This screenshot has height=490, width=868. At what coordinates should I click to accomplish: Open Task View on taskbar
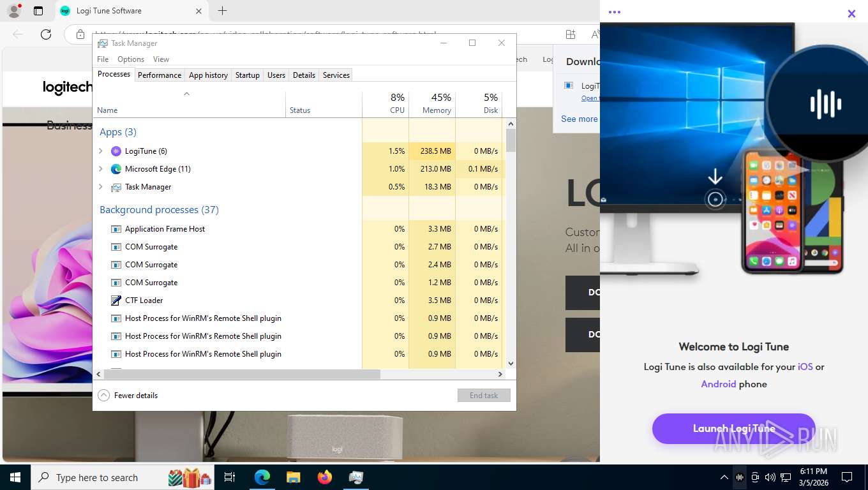230,477
